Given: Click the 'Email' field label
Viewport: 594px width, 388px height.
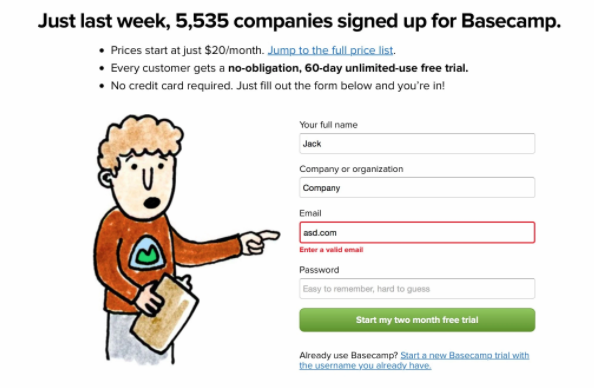Looking at the screenshot, I should point(310,213).
